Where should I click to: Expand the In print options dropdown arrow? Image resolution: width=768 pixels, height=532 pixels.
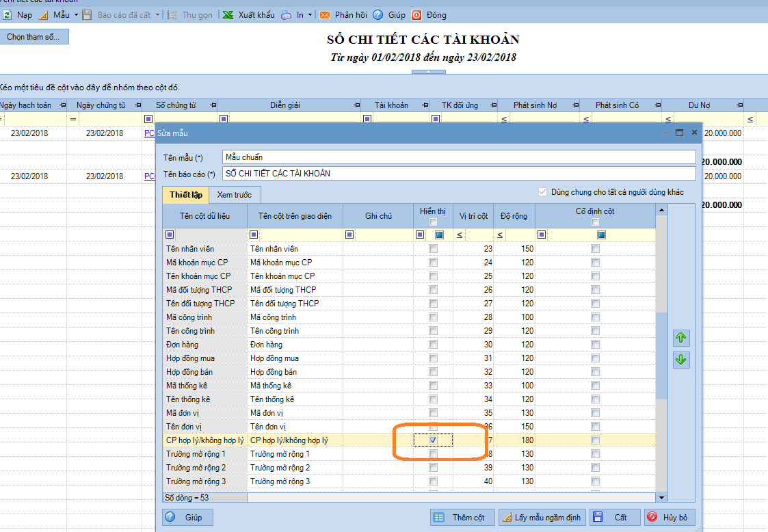tap(310, 14)
